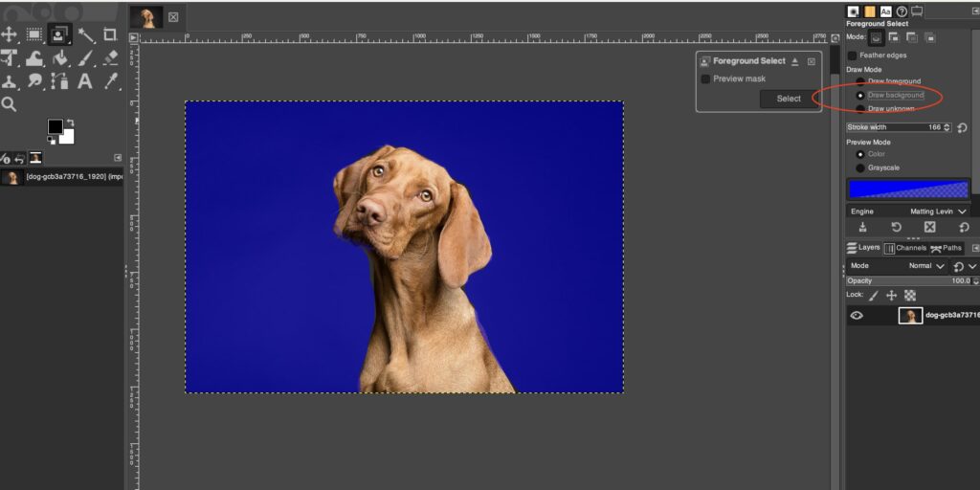Image resolution: width=980 pixels, height=490 pixels.
Task: Select the Move tool
Action: (x=9, y=34)
